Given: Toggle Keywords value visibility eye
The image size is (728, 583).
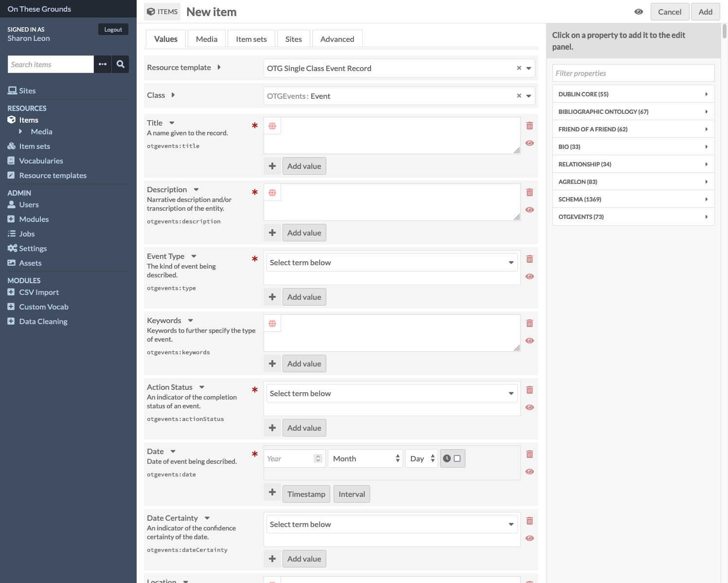Looking at the screenshot, I should point(530,341).
